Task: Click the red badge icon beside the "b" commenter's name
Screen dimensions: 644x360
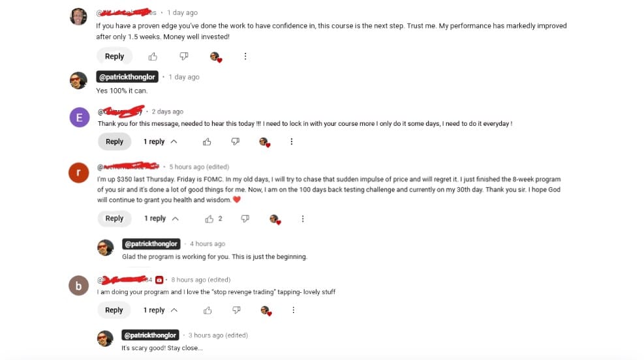Action: click(159, 280)
